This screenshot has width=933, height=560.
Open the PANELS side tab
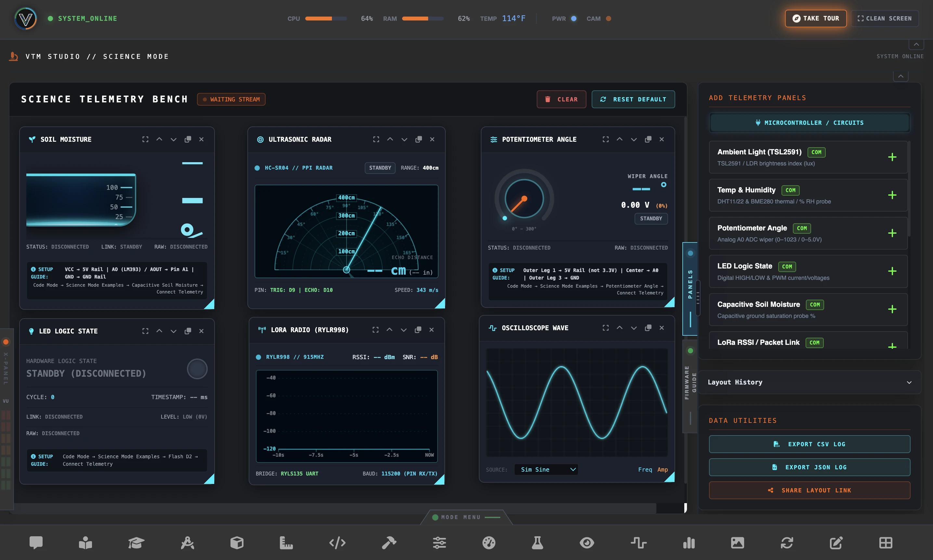tap(690, 289)
